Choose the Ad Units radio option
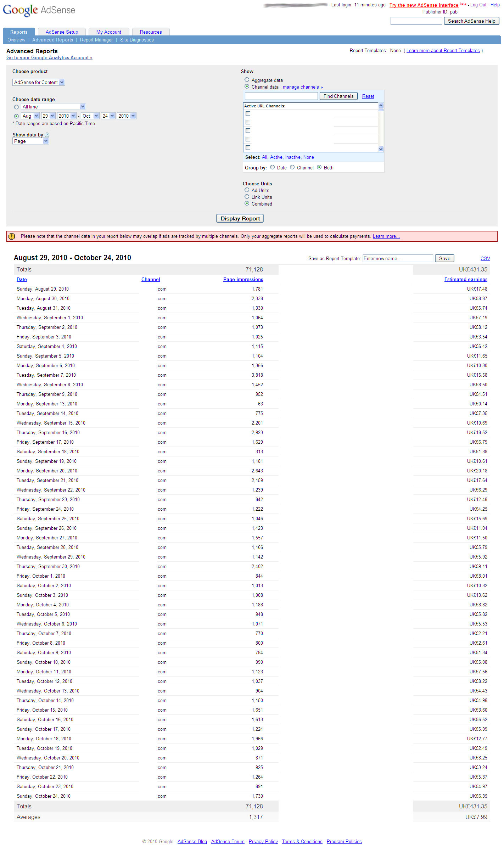 pos(247,190)
